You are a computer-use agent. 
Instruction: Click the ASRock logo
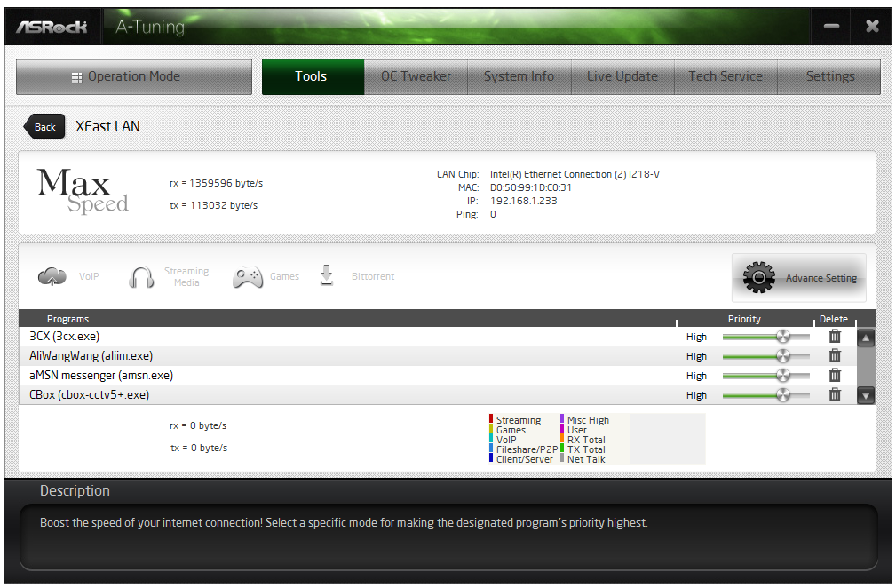pos(52,27)
